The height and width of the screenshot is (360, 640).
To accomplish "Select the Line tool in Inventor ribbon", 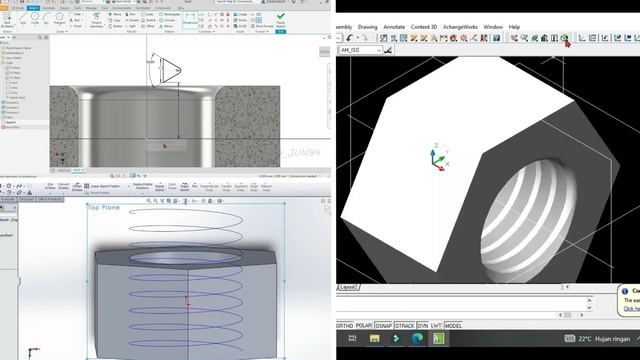I will pos(23,19).
